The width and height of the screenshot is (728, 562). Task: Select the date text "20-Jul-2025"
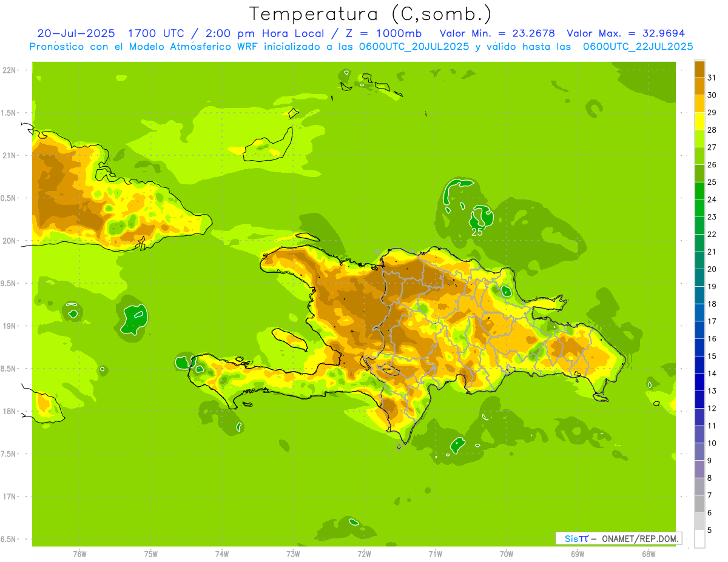click(76, 33)
